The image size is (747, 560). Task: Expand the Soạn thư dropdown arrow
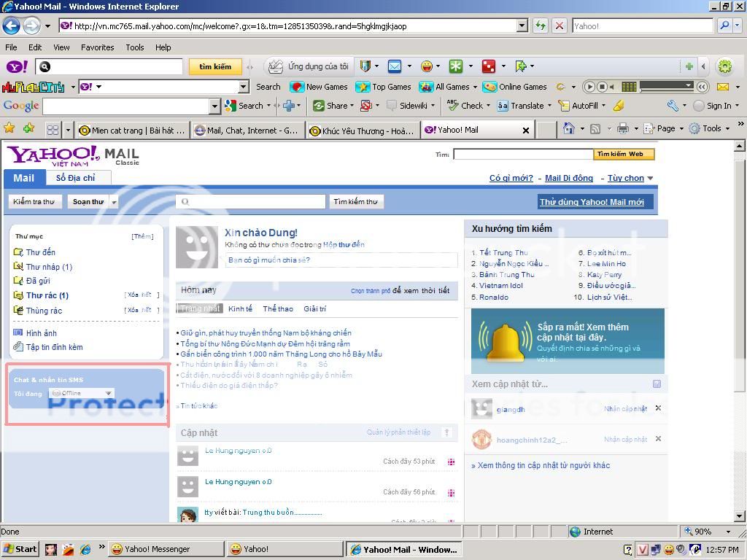114,202
